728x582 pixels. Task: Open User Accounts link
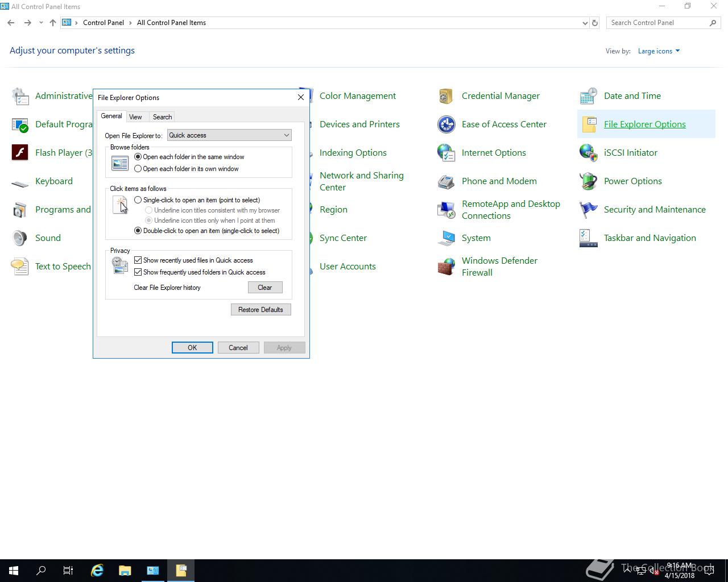pyautogui.click(x=348, y=267)
